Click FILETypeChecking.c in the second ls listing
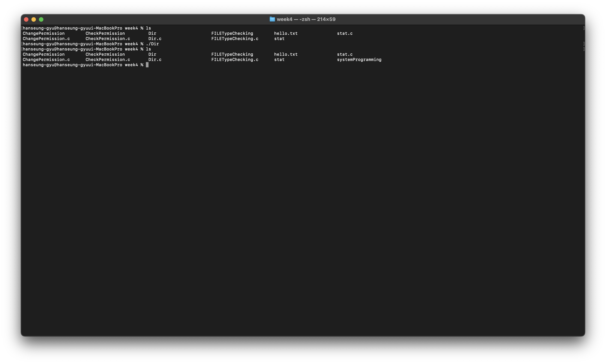Image resolution: width=606 pixels, height=364 pixels. tap(235, 60)
